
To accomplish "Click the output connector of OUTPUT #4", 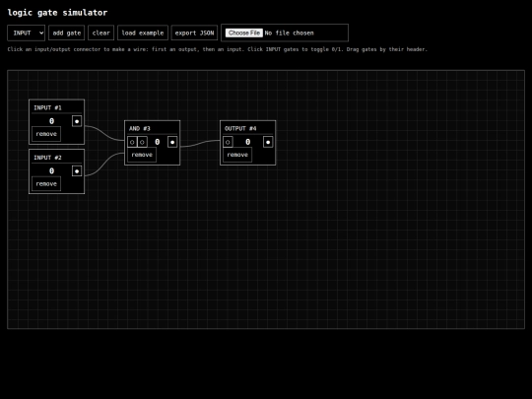I will pyautogui.click(x=268, y=142).
